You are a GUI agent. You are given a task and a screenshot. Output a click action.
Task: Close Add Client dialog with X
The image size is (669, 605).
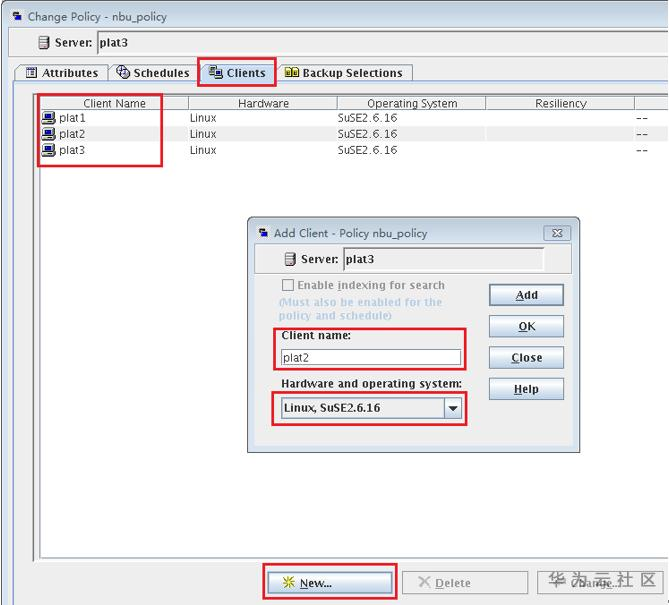click(557, 233)
